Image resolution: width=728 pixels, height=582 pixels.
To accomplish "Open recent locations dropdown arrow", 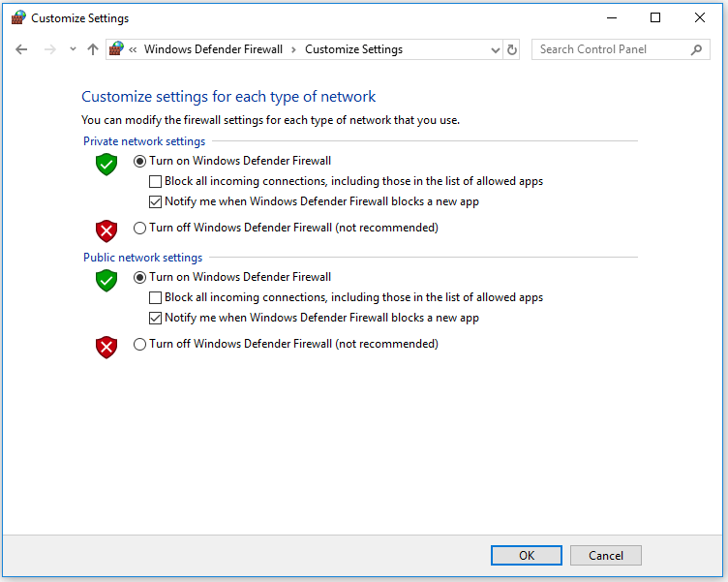I will click(73, 48).
